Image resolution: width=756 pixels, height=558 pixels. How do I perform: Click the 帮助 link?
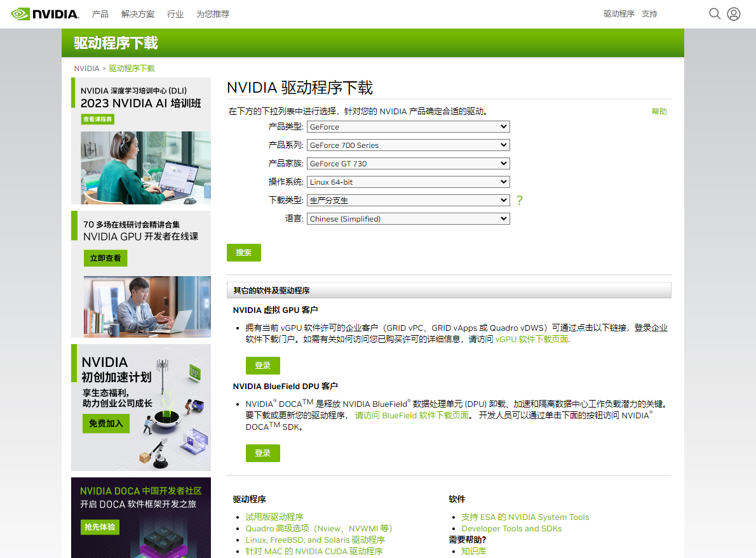click(x=659, y=111)
